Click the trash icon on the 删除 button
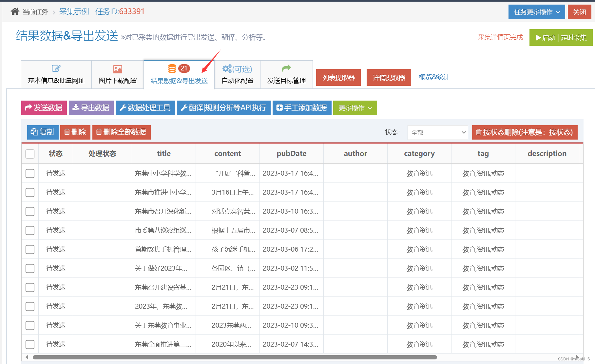 click(x=67, y=132)
